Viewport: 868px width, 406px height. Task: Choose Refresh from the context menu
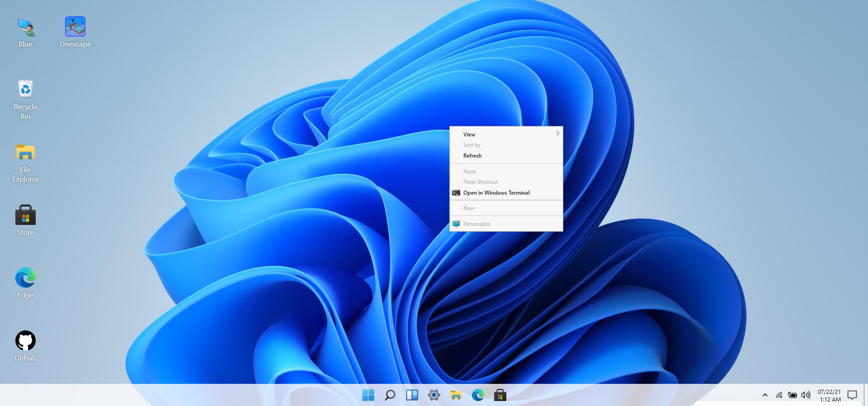tap(472, 156)
